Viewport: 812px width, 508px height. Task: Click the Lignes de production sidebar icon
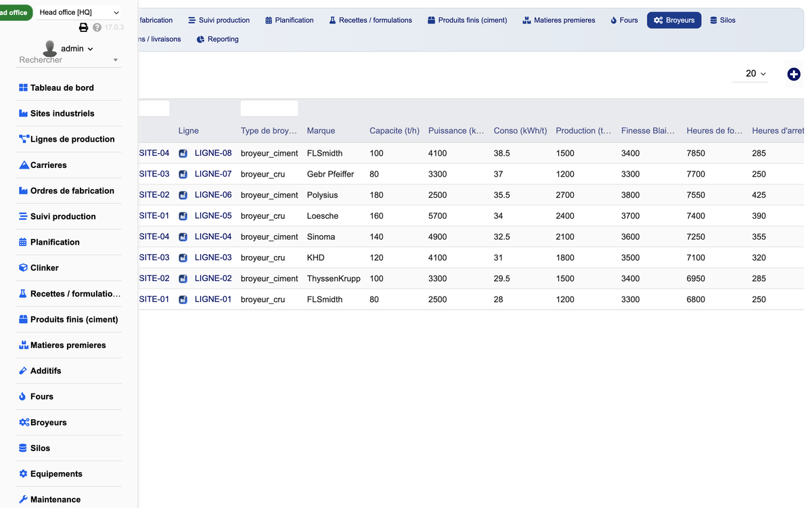click(x=24, y=140)
